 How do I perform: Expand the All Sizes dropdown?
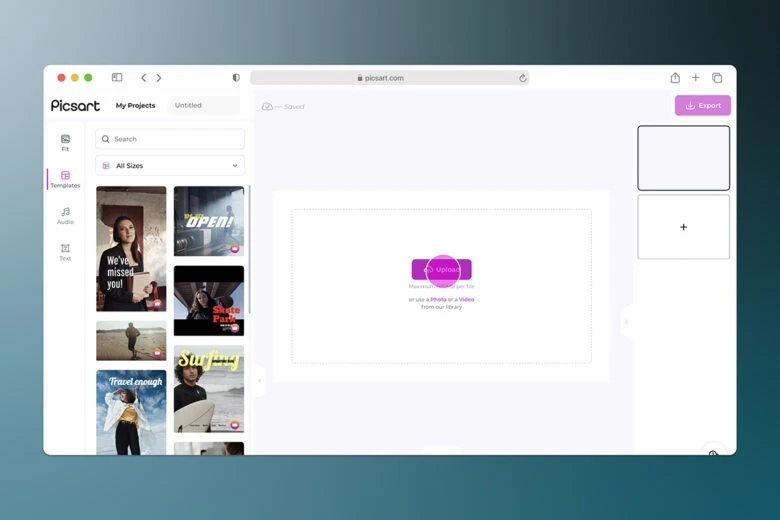point(170,165)
